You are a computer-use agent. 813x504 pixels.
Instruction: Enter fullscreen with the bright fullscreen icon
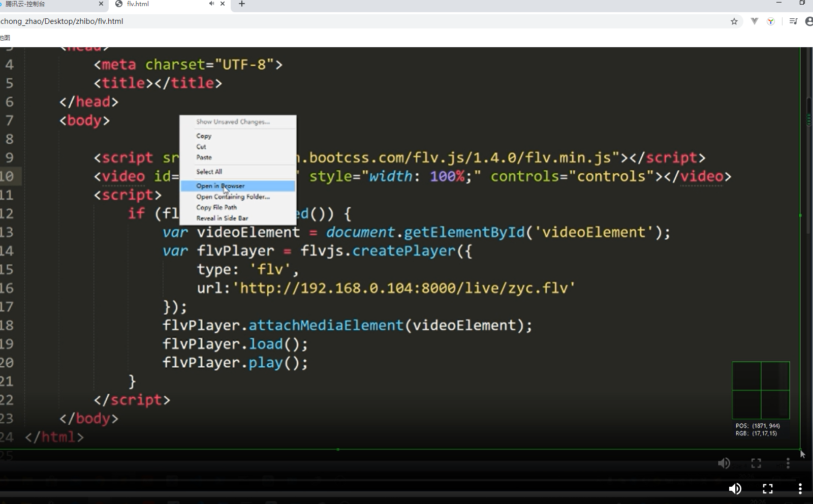point(768,489)
